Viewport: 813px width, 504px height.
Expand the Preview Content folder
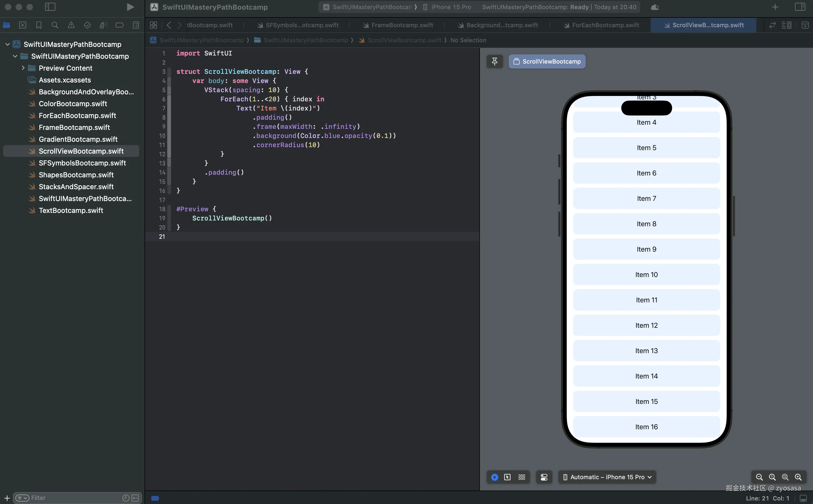(23, 68)
